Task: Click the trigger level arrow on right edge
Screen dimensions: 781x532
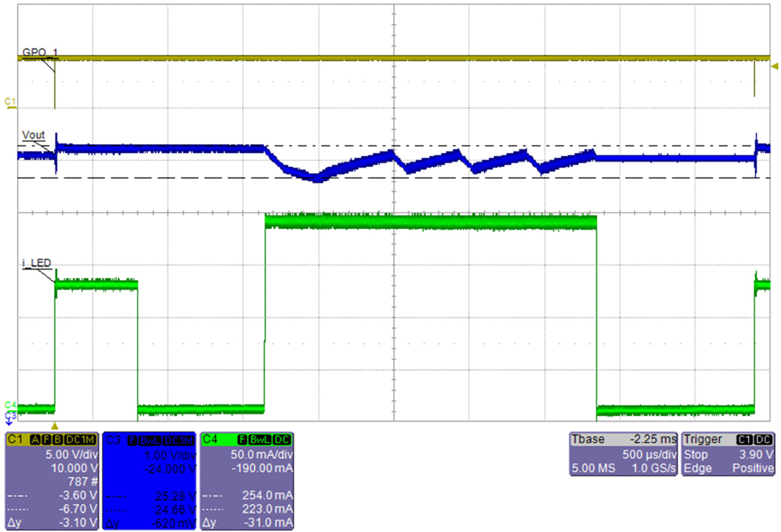Action: pos(774,67)
